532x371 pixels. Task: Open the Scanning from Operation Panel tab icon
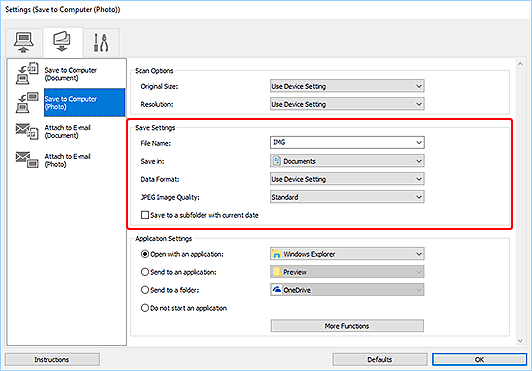(x=62, y=41)
